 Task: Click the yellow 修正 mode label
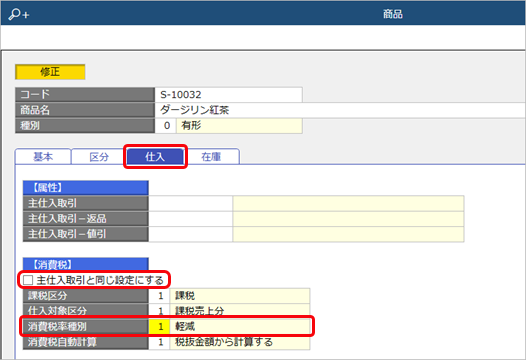tap(50, 72)
